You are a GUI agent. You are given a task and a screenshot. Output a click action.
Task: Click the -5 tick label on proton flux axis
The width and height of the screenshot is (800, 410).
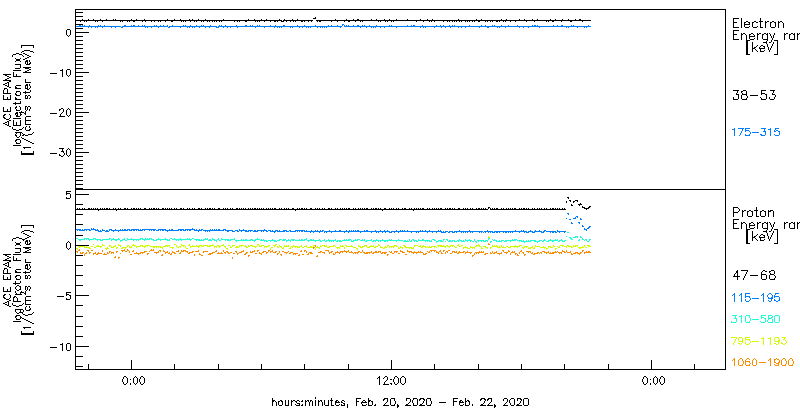(64, 296)
